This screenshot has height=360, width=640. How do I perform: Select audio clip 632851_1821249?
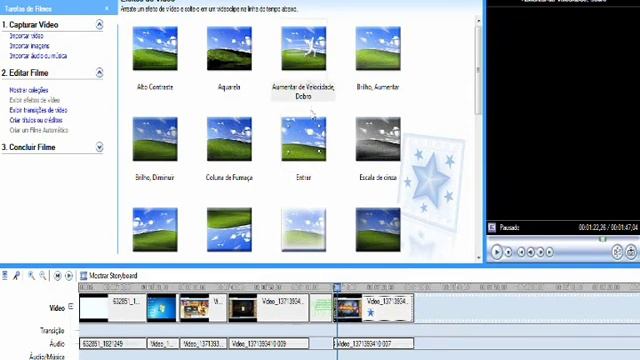point(113,344)
